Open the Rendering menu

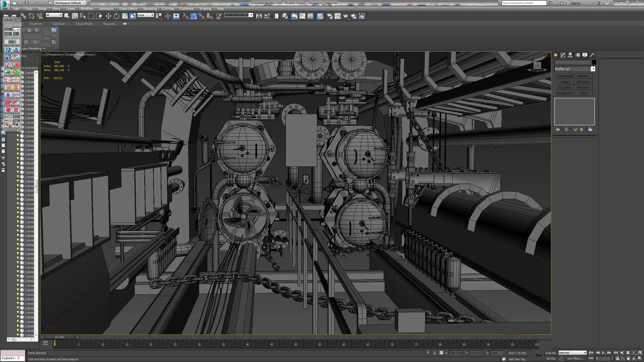(150, 8)
